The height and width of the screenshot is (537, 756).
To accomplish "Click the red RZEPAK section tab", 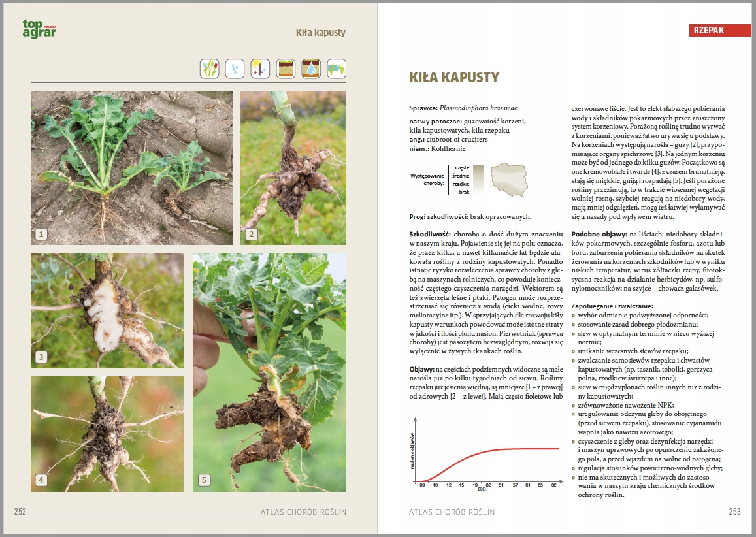I will (720, 30).
